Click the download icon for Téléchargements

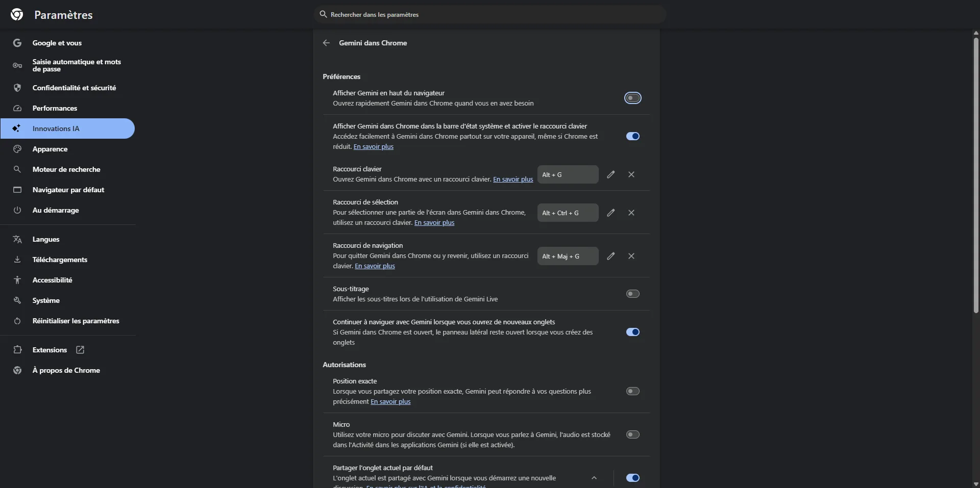[x=17, y=260]
